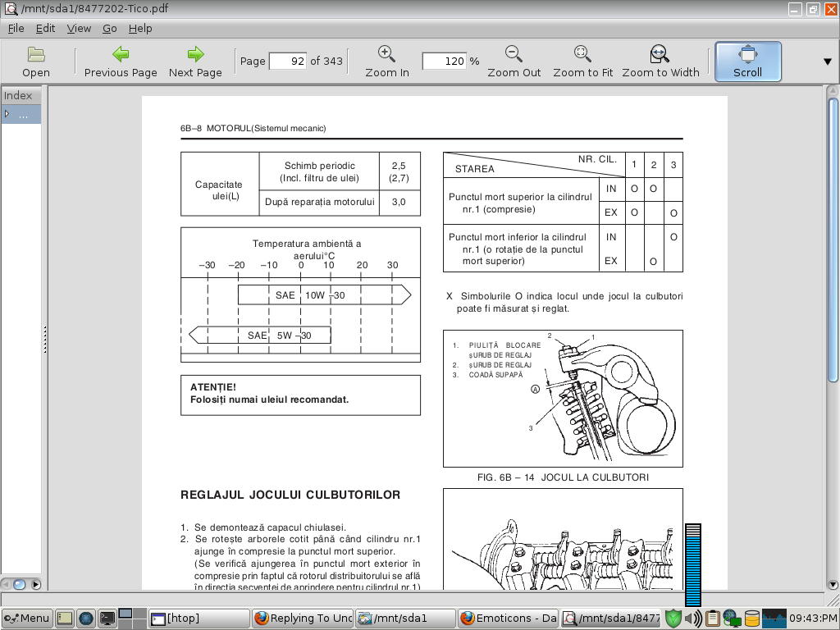Click the disk storage tray icon

pyautogui.click(x=751, y=619)
